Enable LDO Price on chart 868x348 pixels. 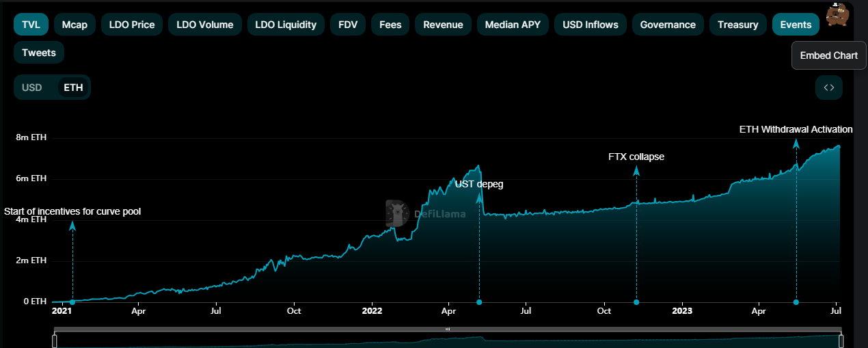tap(132, 25)
